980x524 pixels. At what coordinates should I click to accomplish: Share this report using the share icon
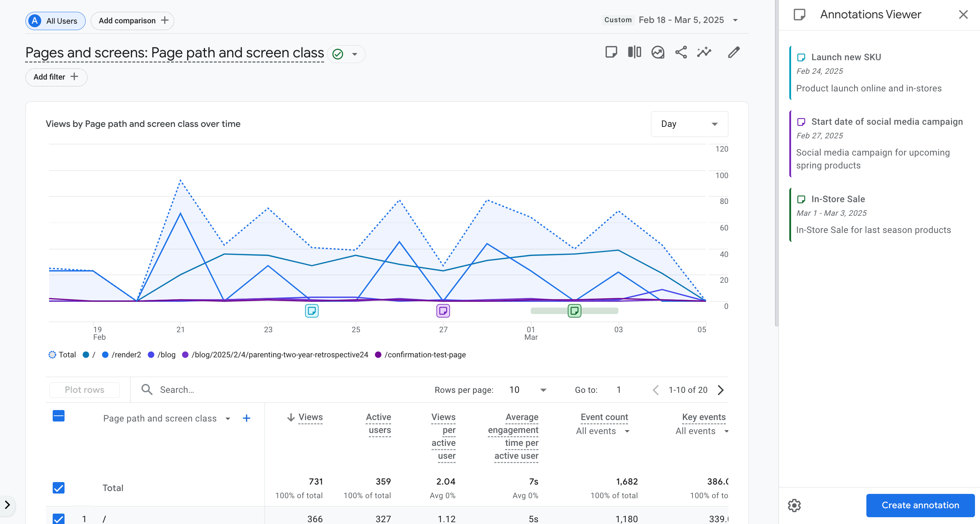[x=681, y=52]
